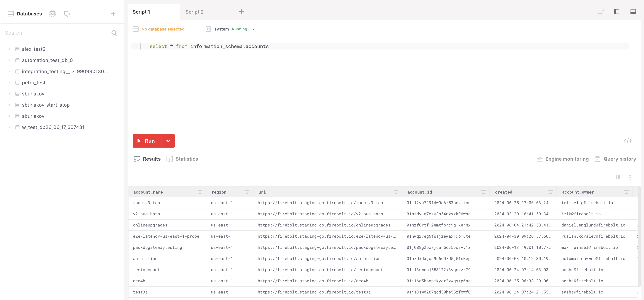Viewport: 644px width, 300px height.
Task: Open the Statistics tab
Action: (182, 159)
